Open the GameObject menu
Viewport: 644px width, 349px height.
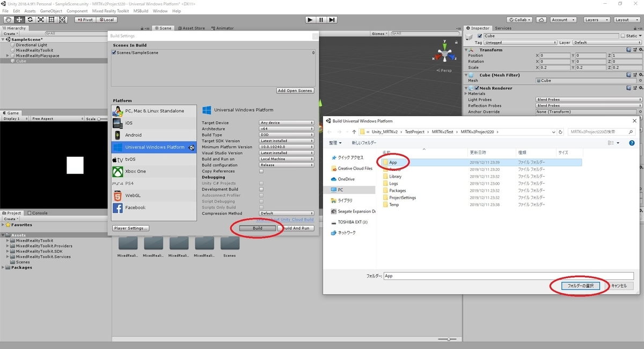(51, 11)
